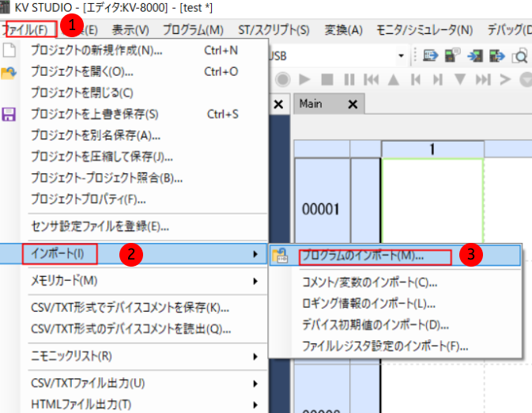532x413 pixels.
Task: Click the fast-forward-to-end button
Action: click(483, 79)
